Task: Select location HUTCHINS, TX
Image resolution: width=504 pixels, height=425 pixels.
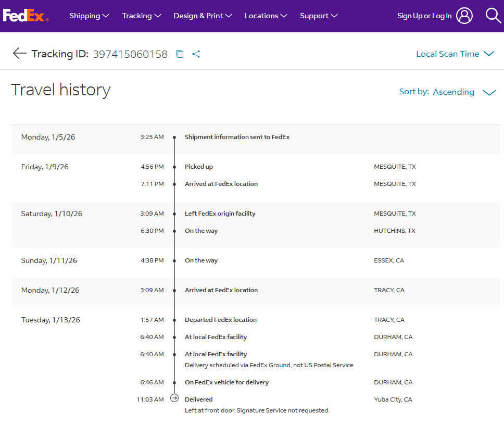Action: [395, 231]
